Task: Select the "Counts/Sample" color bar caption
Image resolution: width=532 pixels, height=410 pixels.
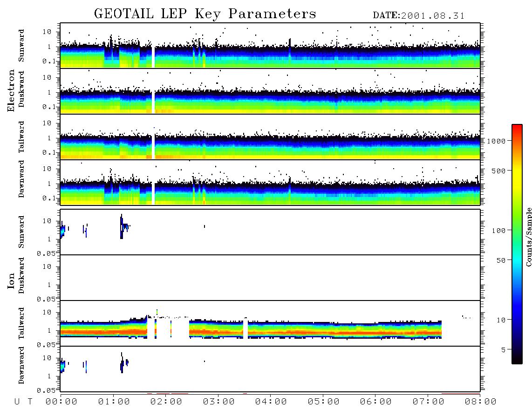Action: point(528,237)
